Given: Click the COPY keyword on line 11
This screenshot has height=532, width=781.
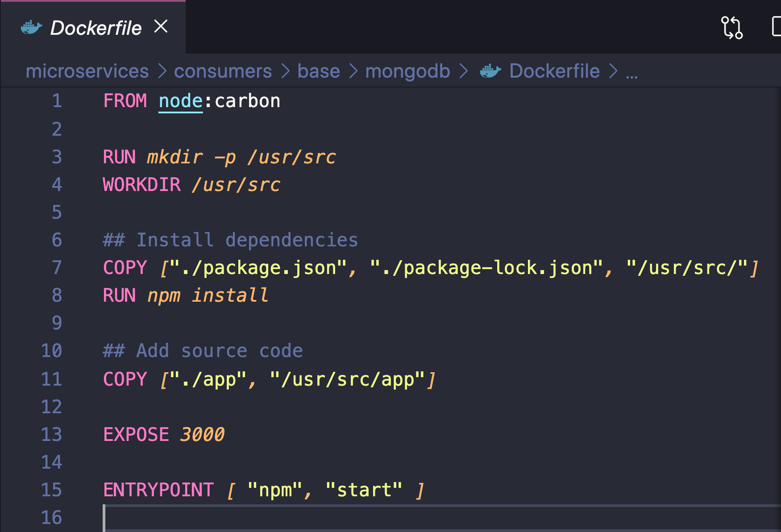Looking at the screenshot, I should pyautogui.click(x=125, y=379).
